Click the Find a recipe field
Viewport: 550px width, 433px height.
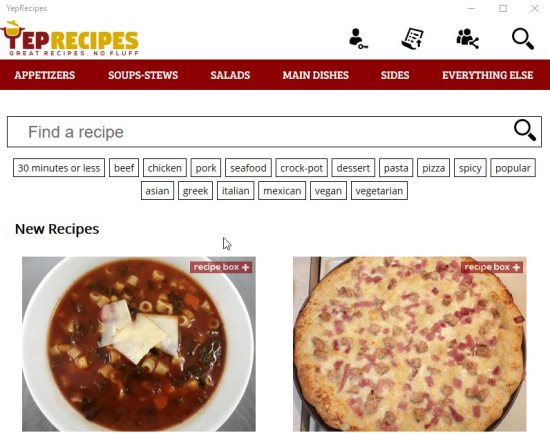click(274, 132)
